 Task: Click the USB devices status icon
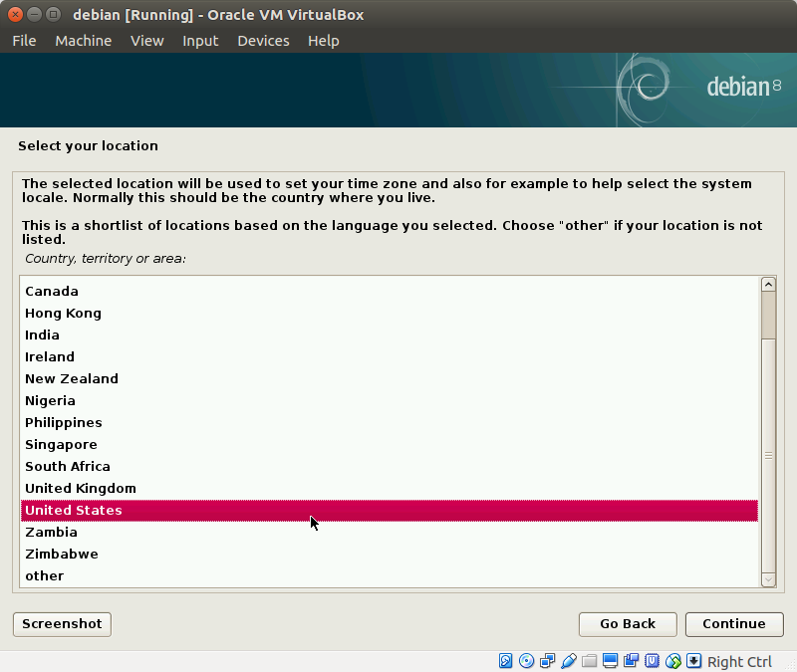point(568,661)
